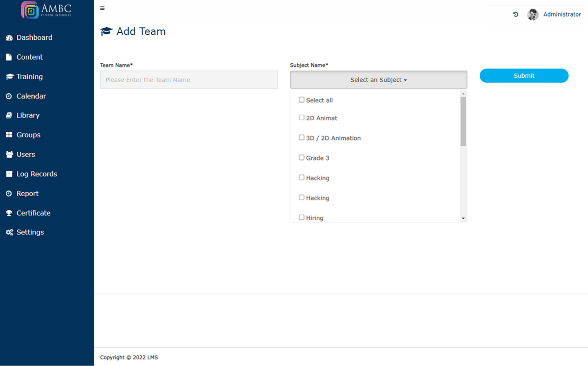Enable the Grade 3 checkbox
588x366 pixels.
302,157
